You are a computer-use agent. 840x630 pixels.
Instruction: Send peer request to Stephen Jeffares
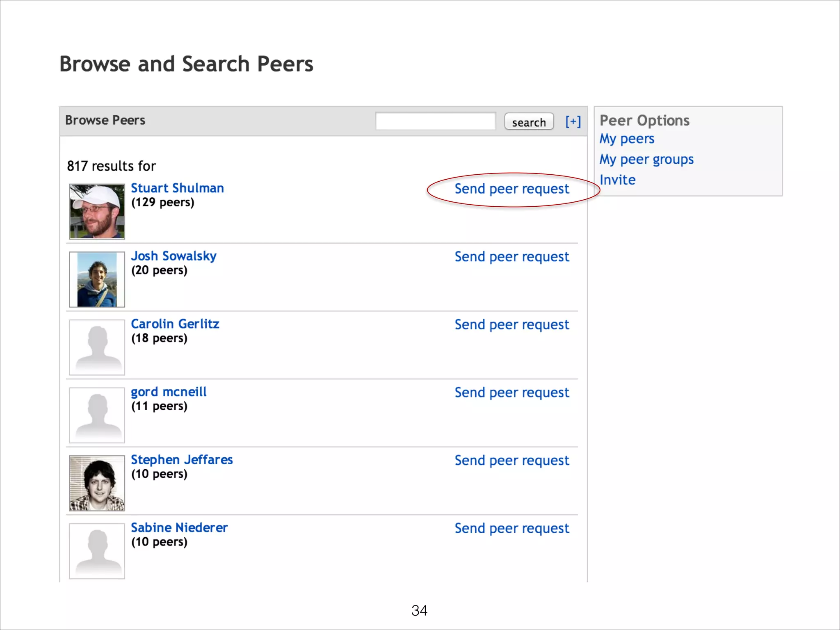(x=511, y=460)
